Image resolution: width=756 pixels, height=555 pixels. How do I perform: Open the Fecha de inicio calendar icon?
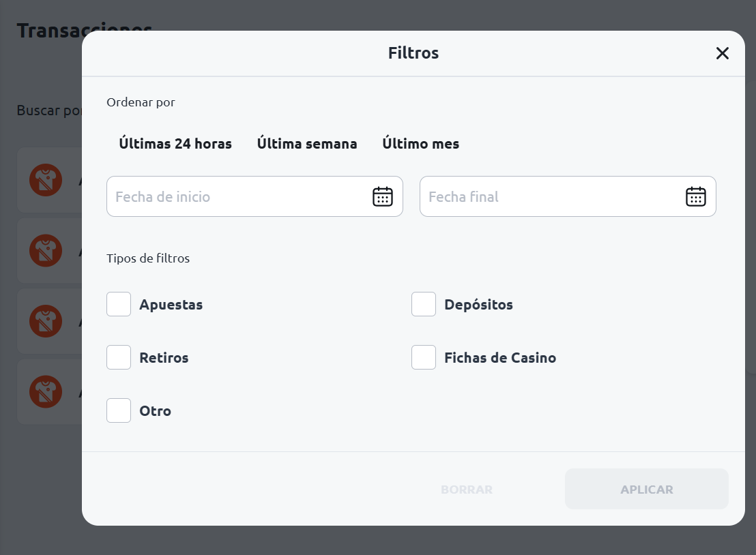[x=383, y=196]
